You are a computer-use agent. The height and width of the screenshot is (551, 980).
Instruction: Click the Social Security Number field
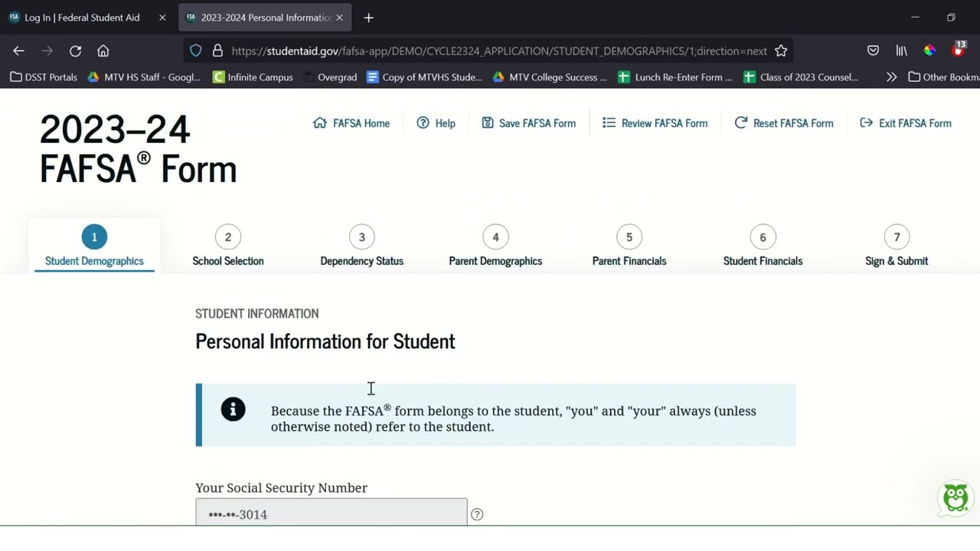pyautogui.click(x=331, y=513)
